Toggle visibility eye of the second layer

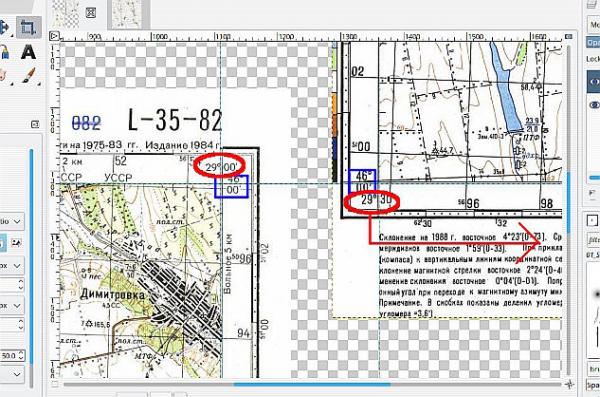click(x=595, y=104)
